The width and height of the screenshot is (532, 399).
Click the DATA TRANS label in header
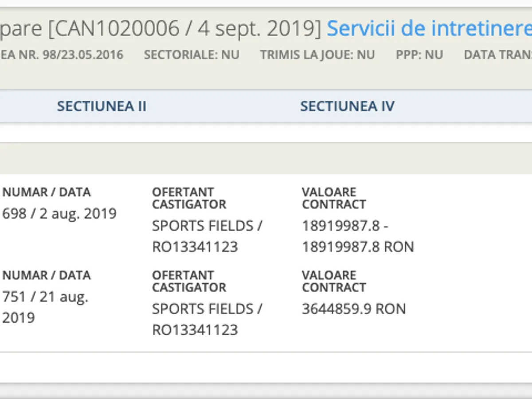497,55
